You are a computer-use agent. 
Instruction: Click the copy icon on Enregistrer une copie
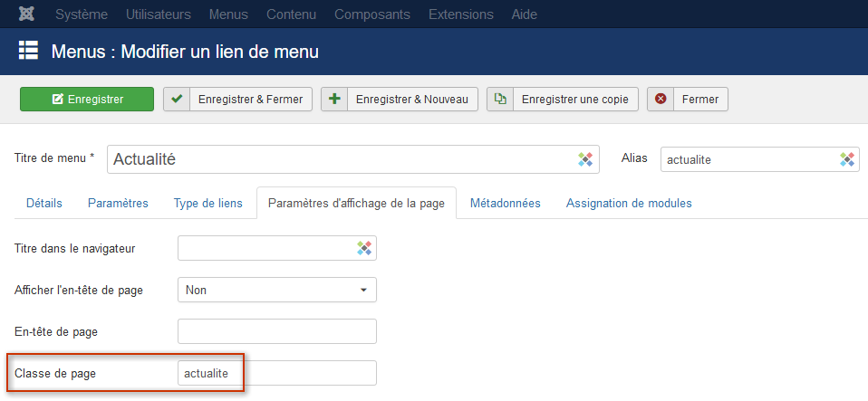[x=500, y=99]
